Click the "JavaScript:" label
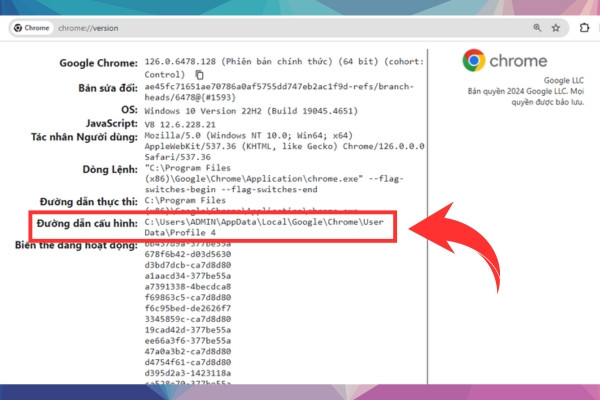This screenshot has height=400, width=600. pos(112,124)
